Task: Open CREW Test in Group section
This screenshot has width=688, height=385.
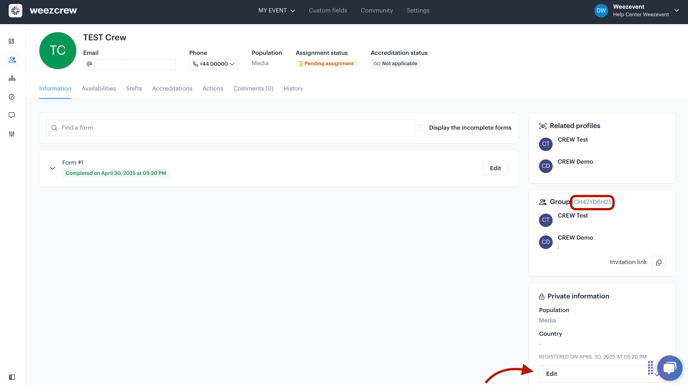Action: (x=573, y=216)
